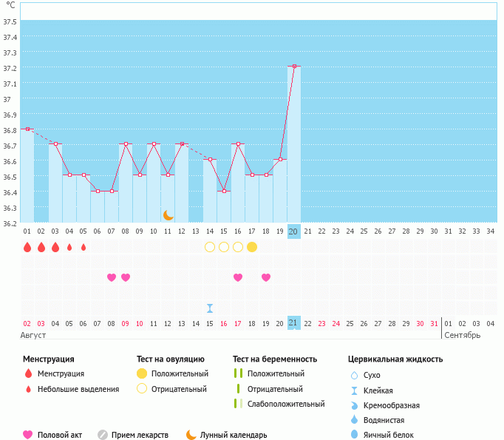The height and width of the screenshot is (440, 504).
Task: Select the negative ovulation test on day 14
Action: [210, 247]
